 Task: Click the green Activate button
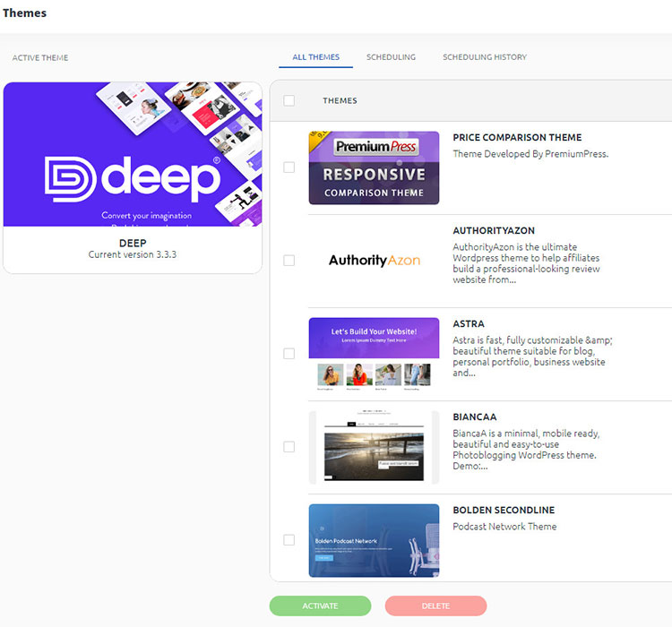tap(320, 606)
